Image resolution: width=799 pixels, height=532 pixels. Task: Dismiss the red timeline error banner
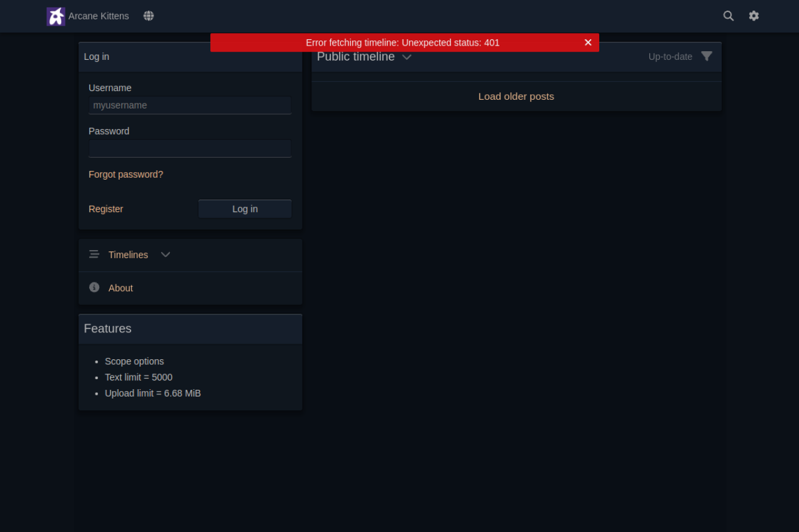(x=587, y=42)
